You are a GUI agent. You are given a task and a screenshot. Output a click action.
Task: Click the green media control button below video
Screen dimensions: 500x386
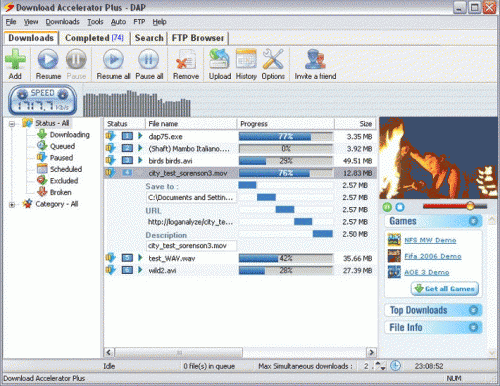coord(387,207)
